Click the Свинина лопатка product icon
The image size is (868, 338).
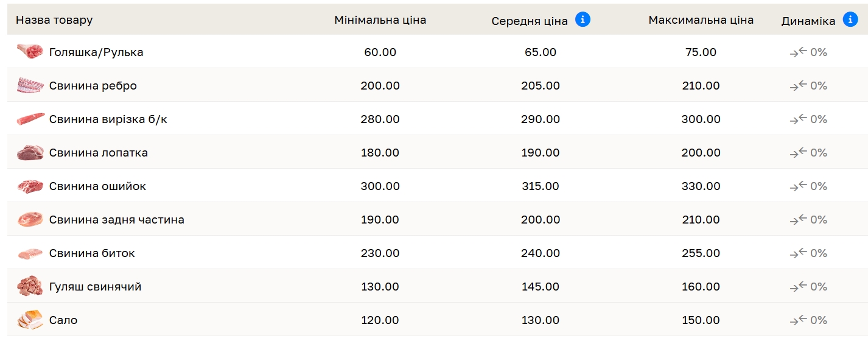click(30, 152)
